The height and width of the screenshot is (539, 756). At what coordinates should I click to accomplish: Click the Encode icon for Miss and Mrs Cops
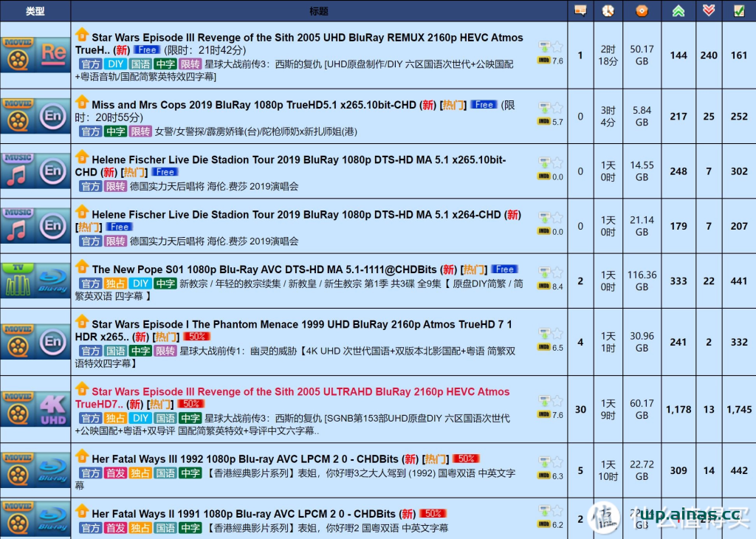coord(53,116)
